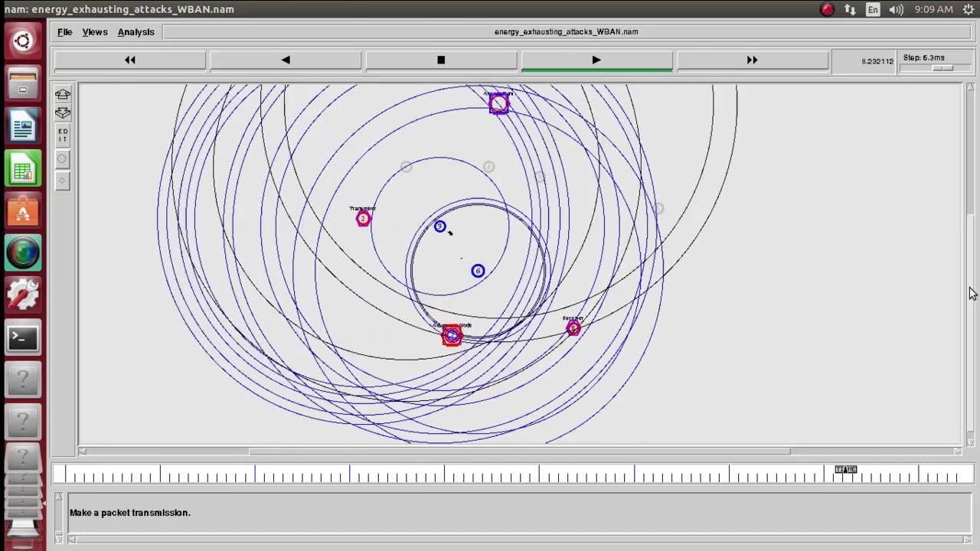980x551 pixels.
Task: Open the En keyboard layout indicator
Action: 873,9
